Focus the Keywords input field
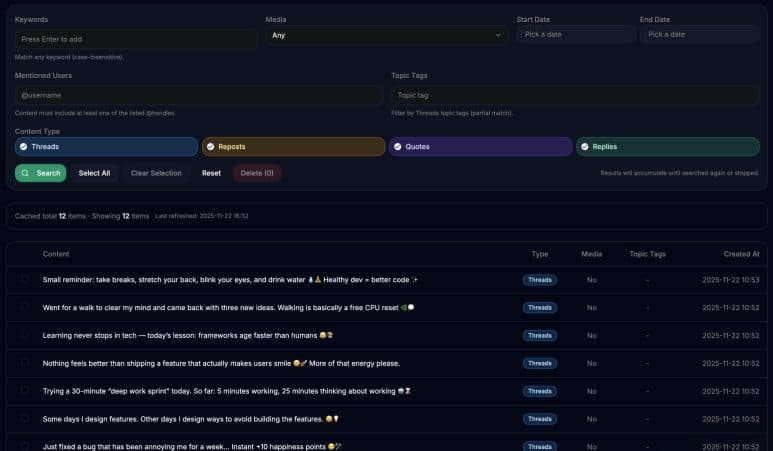This screenshot has width=773, height=451. [136, 39]
